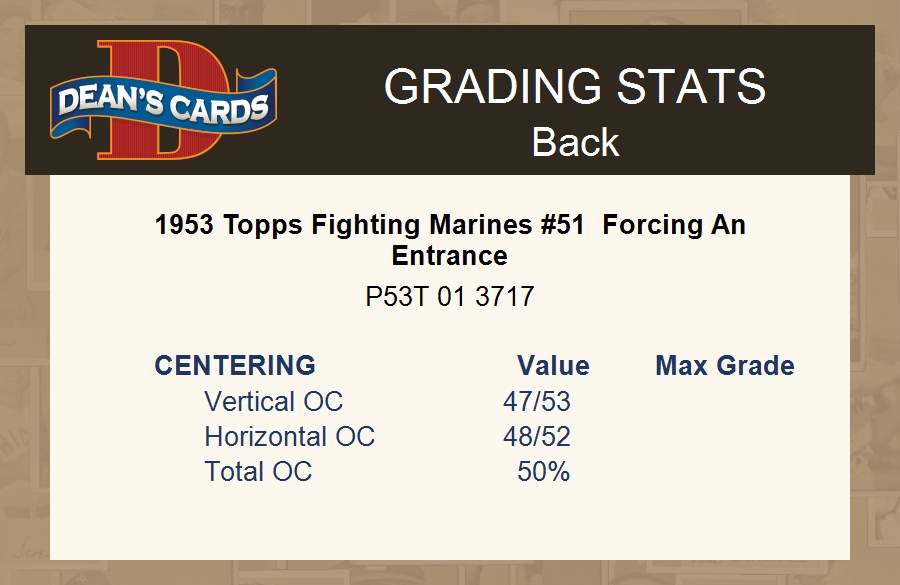Click the Max Grade column header
Image resolution: width=900 pixels, height=585 pixels.
[725, 365]
